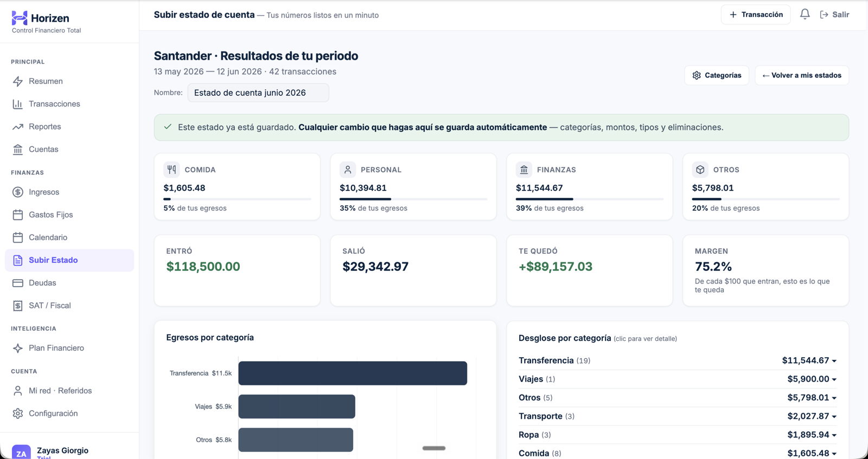
Task: Open Ingresos in sidebar
Action: [x=69, y=192]
